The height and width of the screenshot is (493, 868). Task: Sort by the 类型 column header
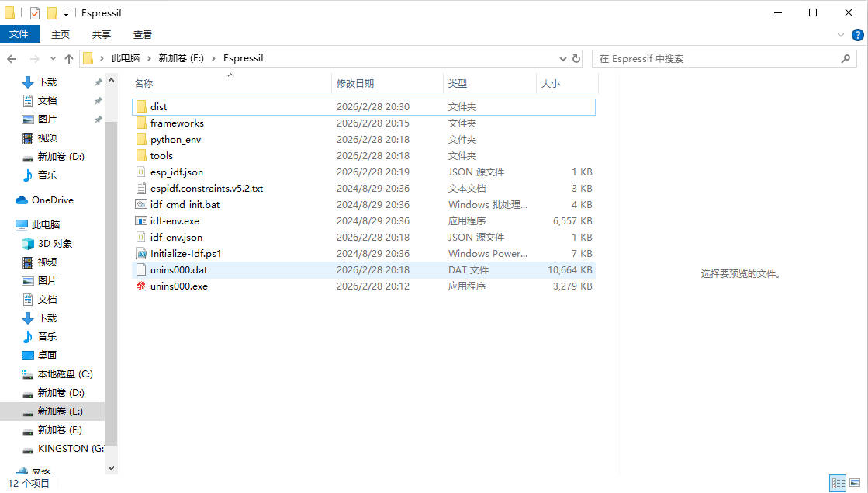pyautogui.click(x=457, y=84)
